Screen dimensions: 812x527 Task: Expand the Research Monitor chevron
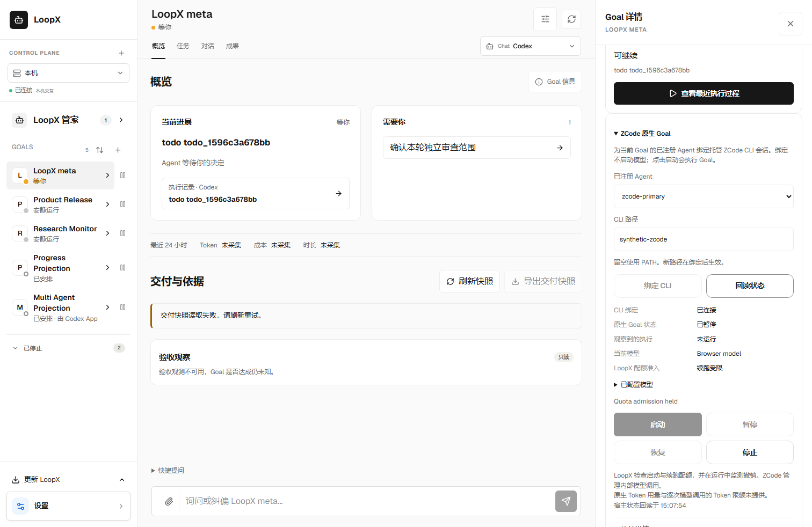107,233
